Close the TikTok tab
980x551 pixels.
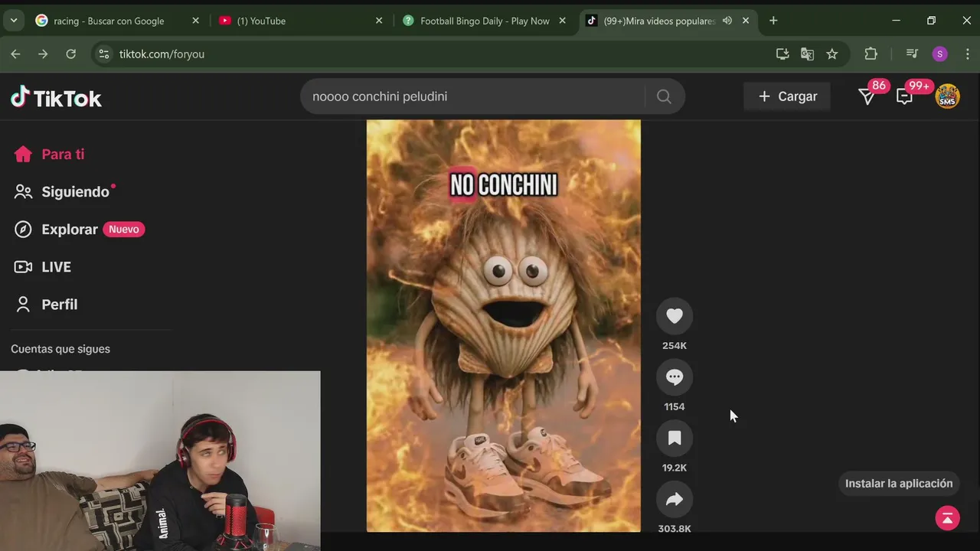(x=746, y=21)
